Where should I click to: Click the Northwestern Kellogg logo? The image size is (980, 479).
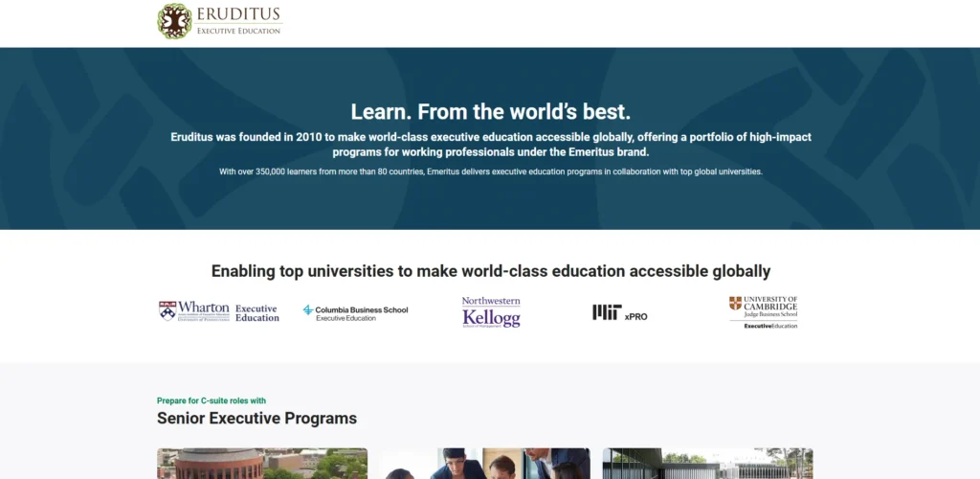[491, 312]
